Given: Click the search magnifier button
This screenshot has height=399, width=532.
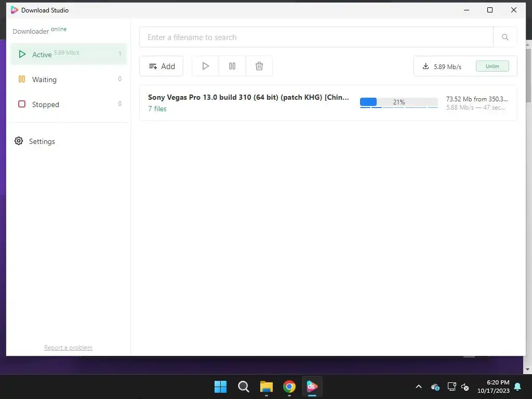Looking at the screenshot, I should 505,37.
